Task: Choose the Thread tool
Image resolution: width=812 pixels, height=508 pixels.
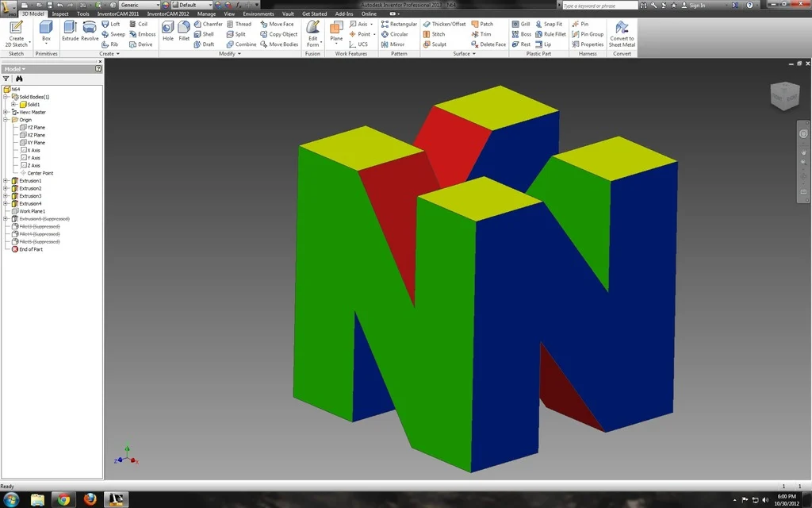Action: (239, 24)
